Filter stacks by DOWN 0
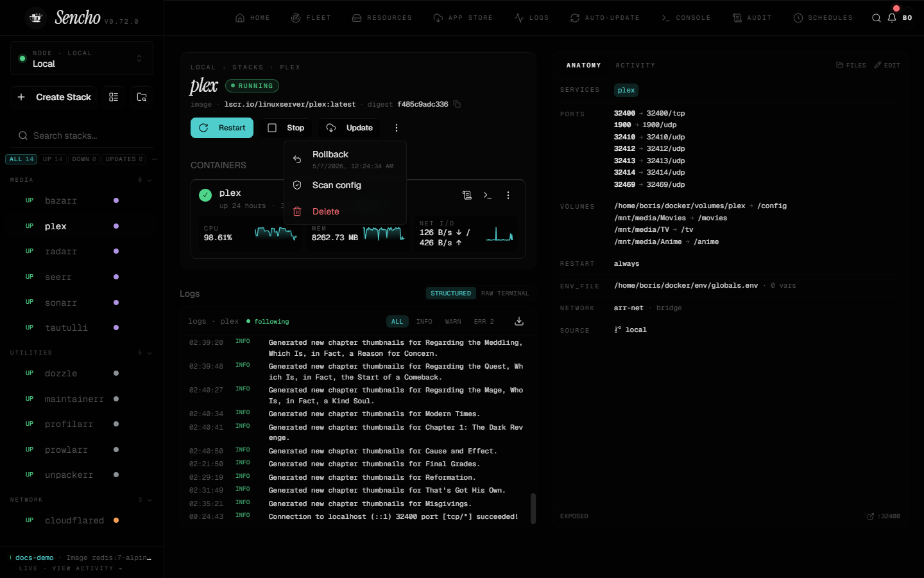Viewport: 924px width, 578px height. [84, 159]
